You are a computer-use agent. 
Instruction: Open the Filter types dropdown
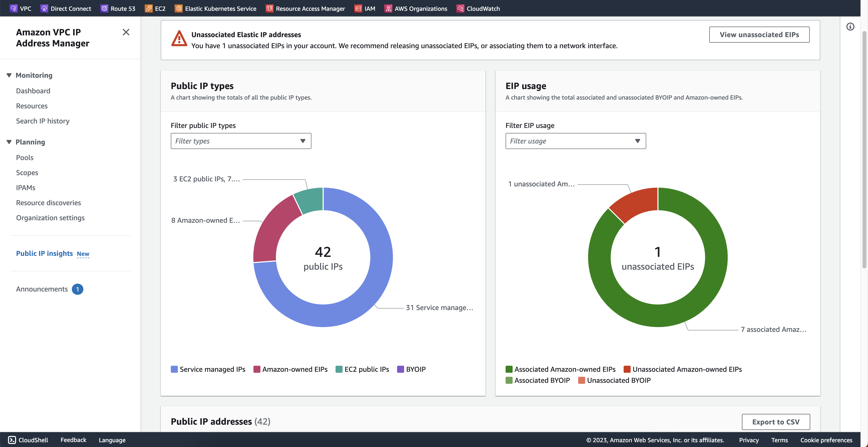(x=241, y=141)
